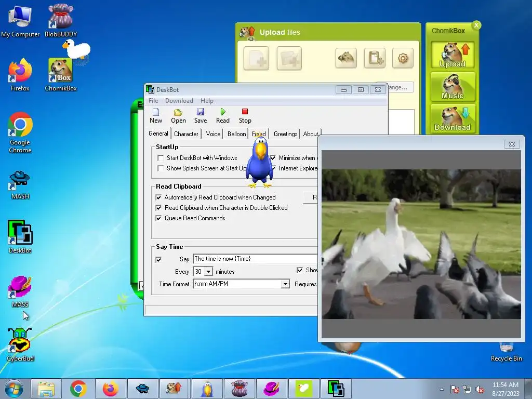Click the Chrome taskbar icon

[78, 389]
